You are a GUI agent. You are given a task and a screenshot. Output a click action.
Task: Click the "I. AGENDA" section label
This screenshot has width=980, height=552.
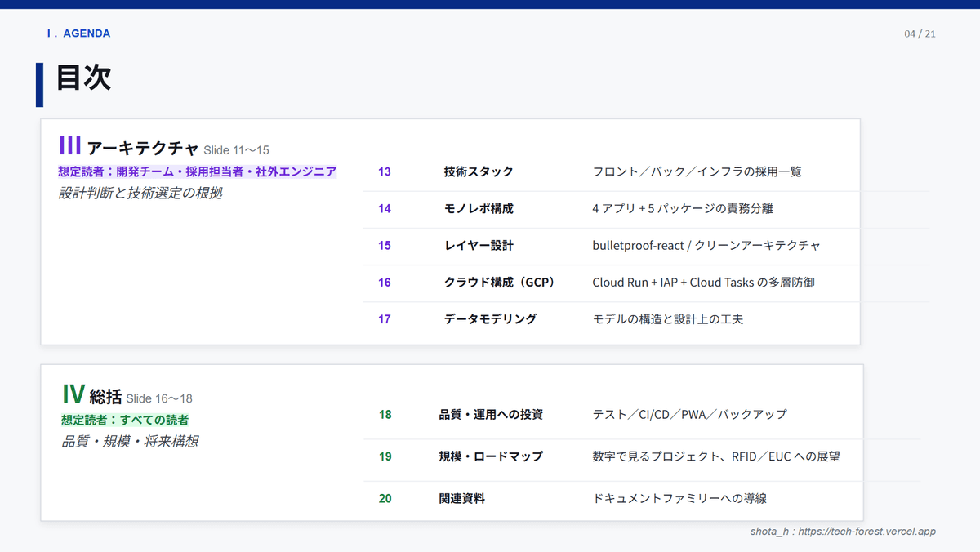coord(78,33)
